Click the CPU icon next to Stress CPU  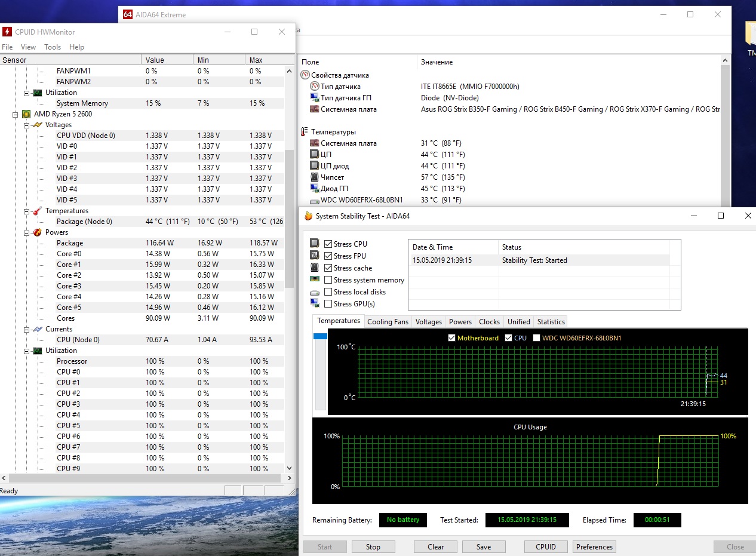coord(315,244)
